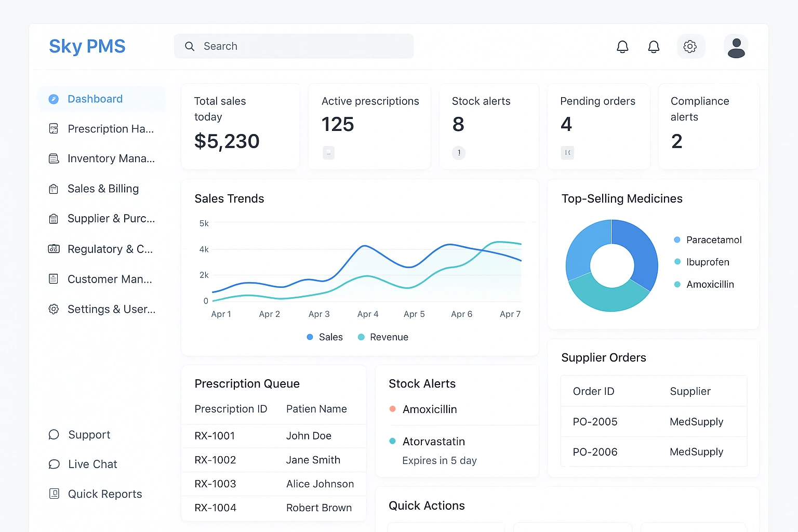The height and width of the screenshot is (532, 798).
Task: Click the Stock alerts card info icon
Action: pos(459,153)
